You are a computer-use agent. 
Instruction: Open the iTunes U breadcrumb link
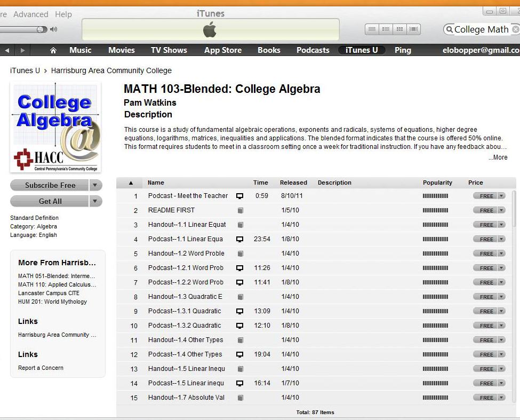point(25,70)
